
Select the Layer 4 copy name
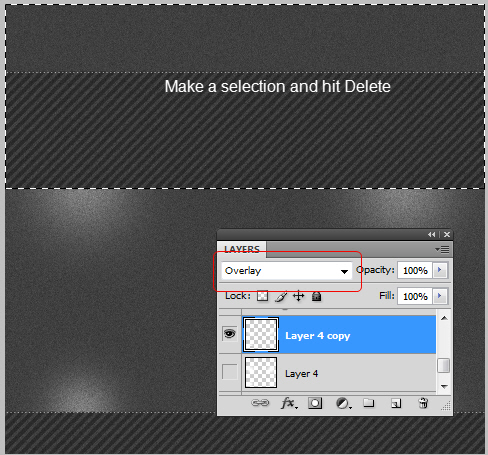coord(317,336)
